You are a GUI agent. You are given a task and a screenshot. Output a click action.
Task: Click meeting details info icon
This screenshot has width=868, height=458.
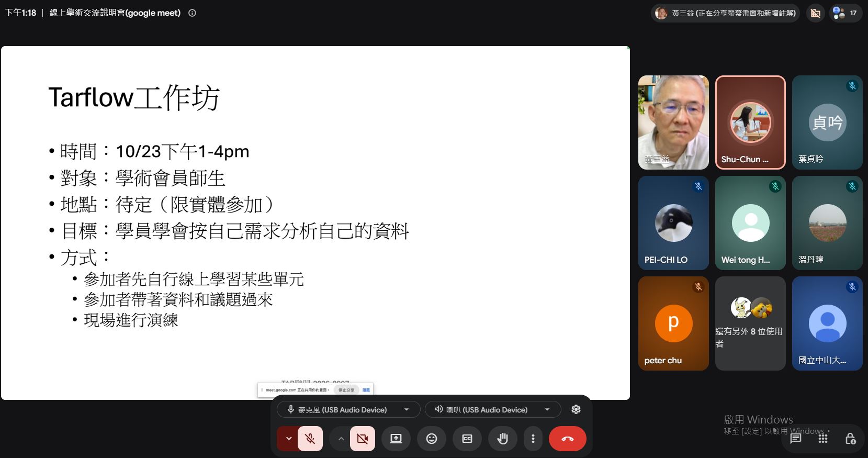[x=192, y=13]
